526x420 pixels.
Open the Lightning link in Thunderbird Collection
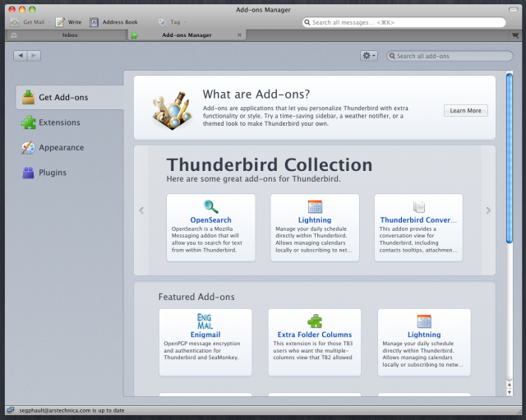coord(315,220)
